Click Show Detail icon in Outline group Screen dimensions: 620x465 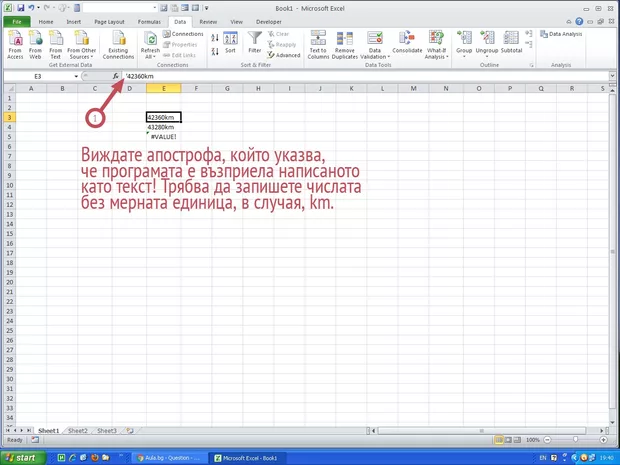pyautogui.click(x=529, y=34)
